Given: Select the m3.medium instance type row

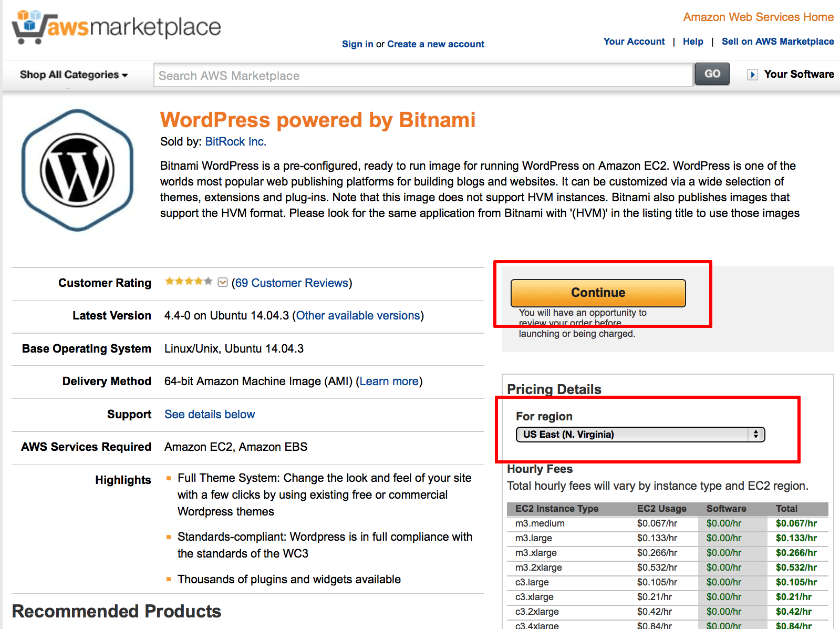Looking at the screenshot, I should [668, 523].
